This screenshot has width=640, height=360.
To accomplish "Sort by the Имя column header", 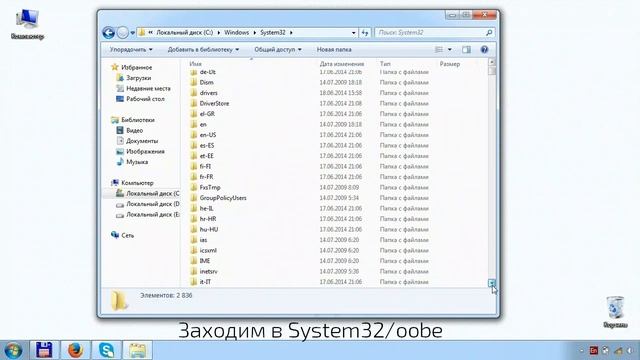I will [196, 64].
